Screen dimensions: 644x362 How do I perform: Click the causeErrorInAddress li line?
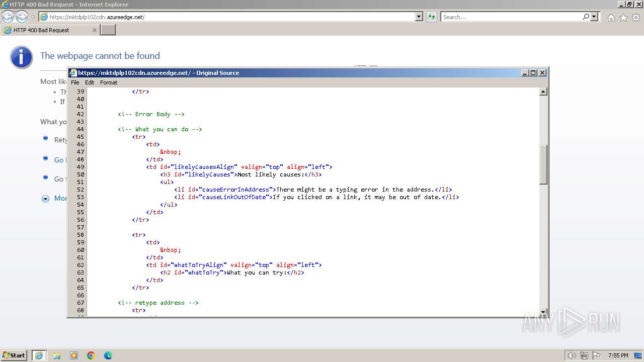click(x=313, y=190)
